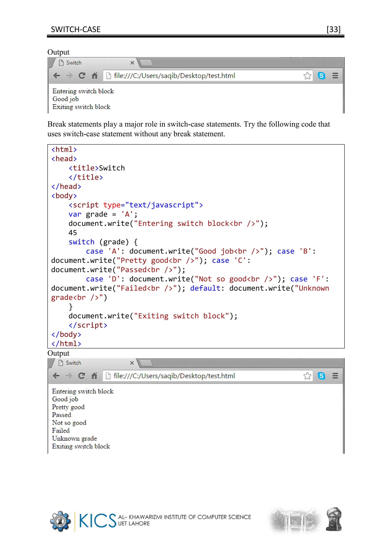Click Skype extension icon in bottom browser
The image size is (392, 554).
(x=322, y=376)
